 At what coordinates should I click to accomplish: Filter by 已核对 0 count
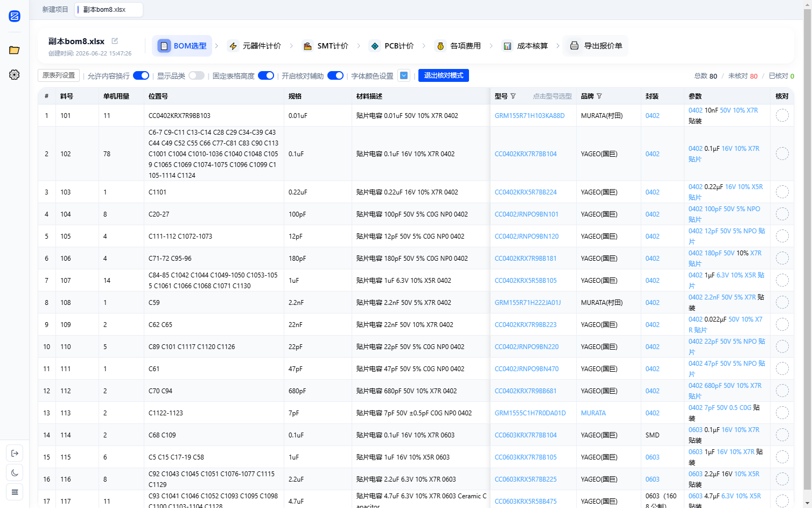click(x=781, y=76)
